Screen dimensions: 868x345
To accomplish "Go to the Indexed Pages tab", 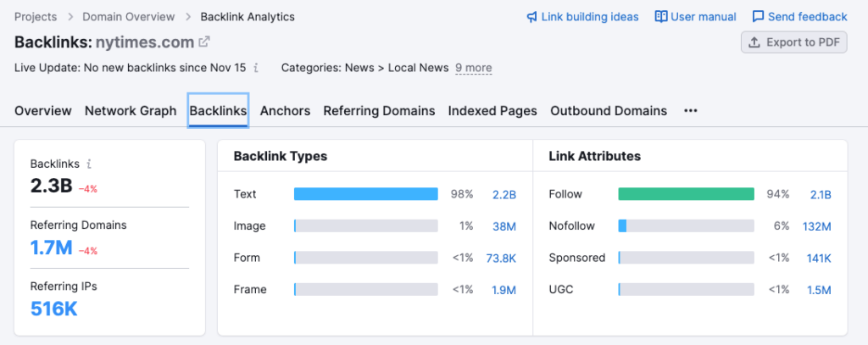I will click(x=492, y=111).
